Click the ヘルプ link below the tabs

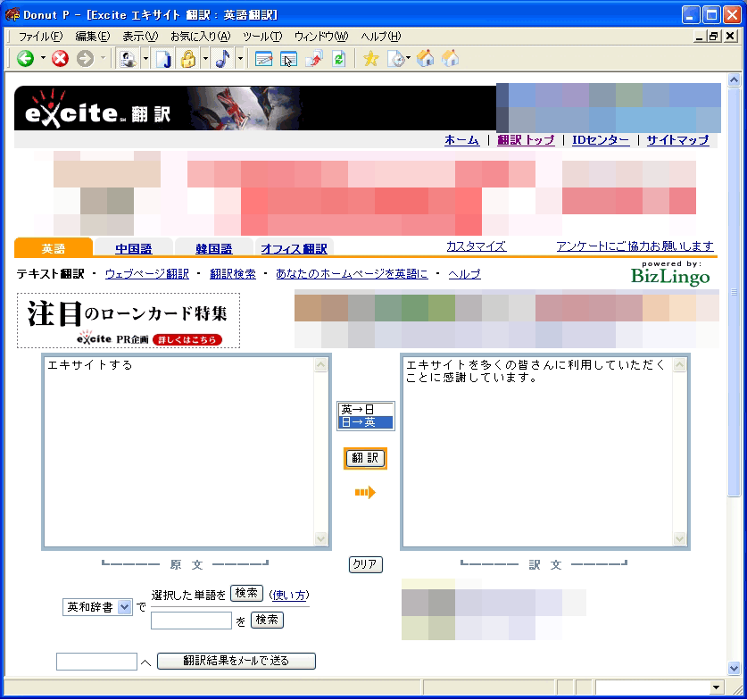tap(464, 274)
